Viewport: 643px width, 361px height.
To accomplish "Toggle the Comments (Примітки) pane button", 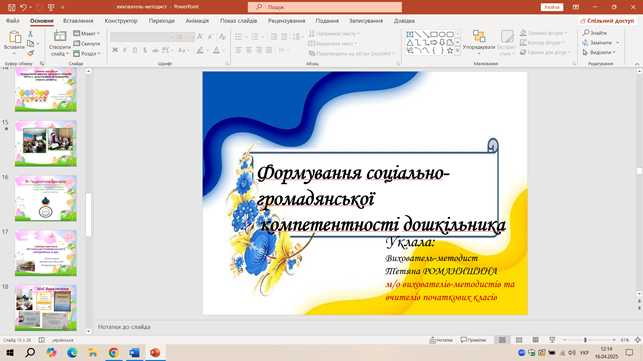I will 473,340.
